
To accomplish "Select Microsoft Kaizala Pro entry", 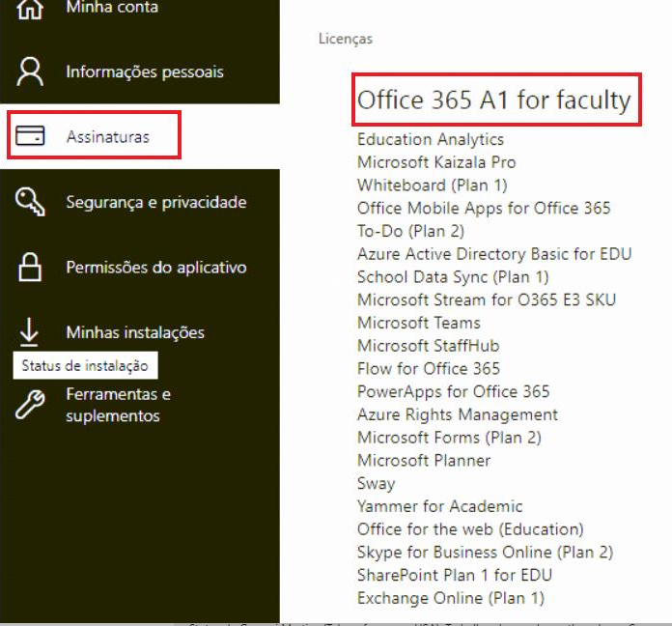I will click(436, 162).
